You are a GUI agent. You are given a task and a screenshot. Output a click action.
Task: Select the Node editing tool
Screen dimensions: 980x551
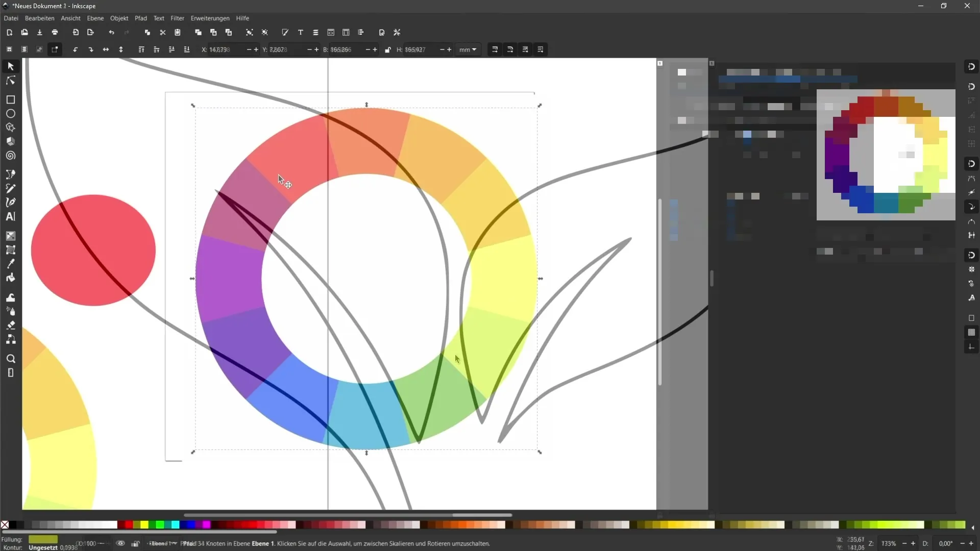pyautogui.click(x=11, y=81)
